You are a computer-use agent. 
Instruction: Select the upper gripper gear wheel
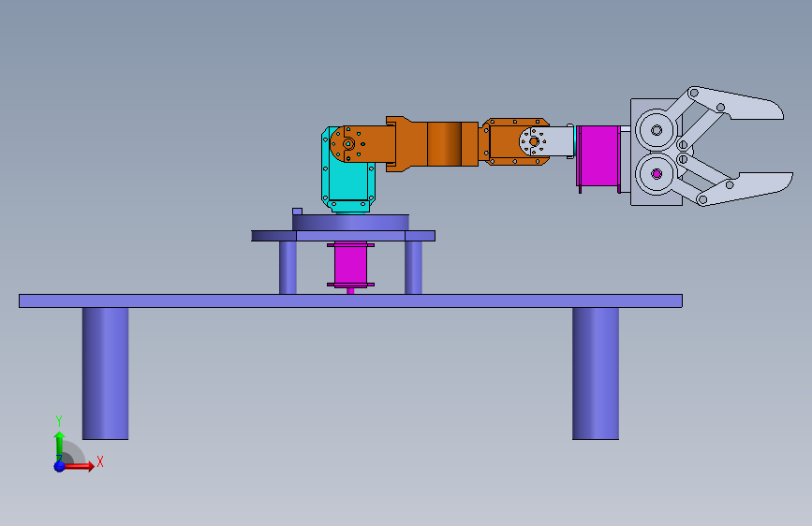(657, 129)
